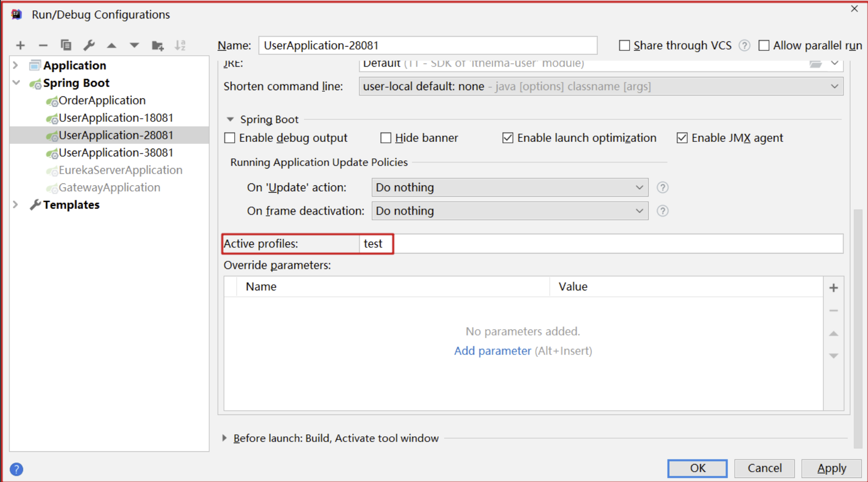
Task: Click the Add parameter link
Action: 492,351
